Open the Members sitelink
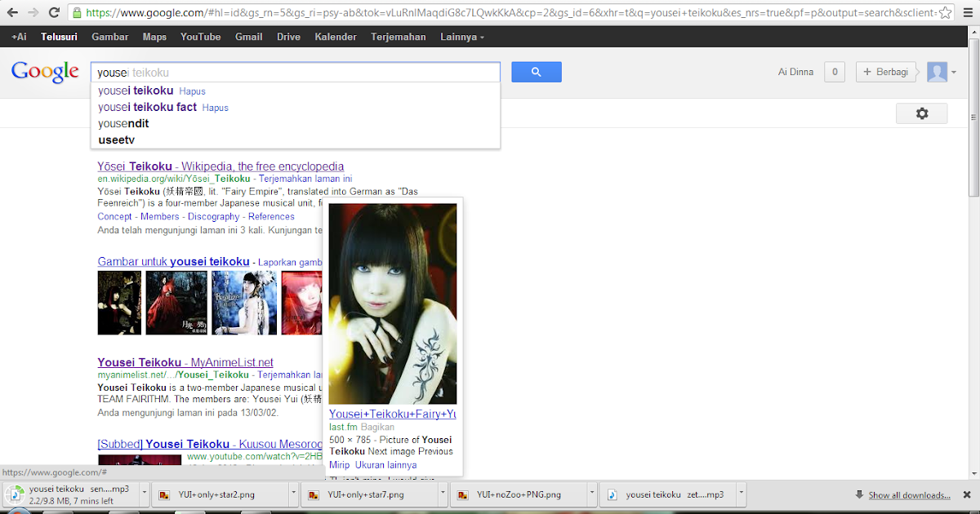The height and width of the screenshot is (514, 980). pyautogui.click(x=159, y=216)
